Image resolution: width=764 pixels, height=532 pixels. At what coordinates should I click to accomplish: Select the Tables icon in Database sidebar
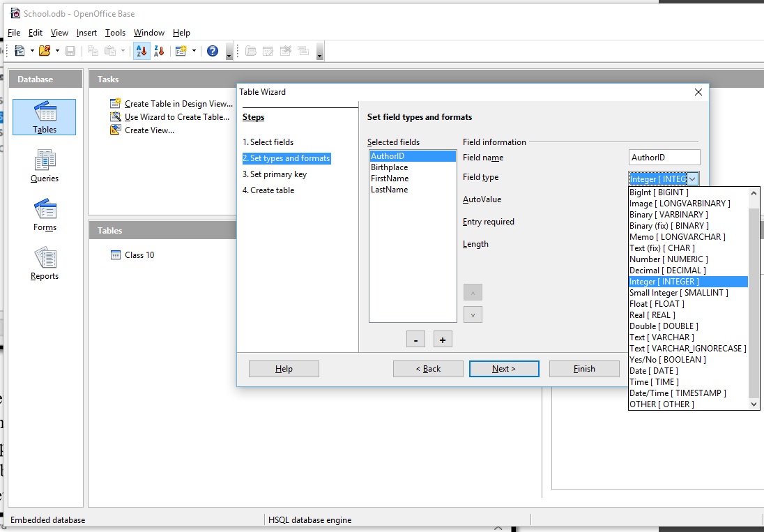44,116
